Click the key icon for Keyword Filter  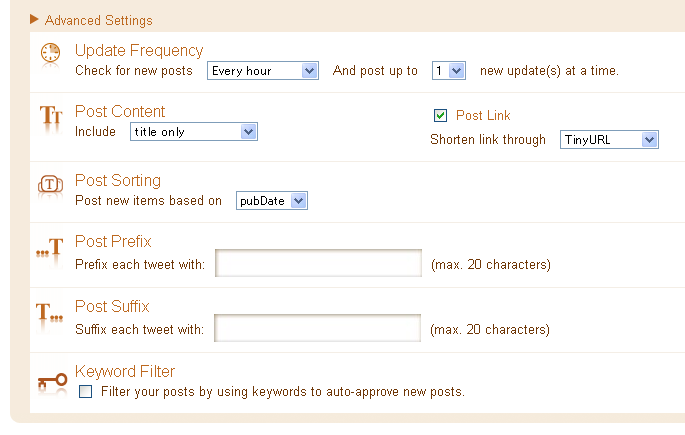pos(52,380)
